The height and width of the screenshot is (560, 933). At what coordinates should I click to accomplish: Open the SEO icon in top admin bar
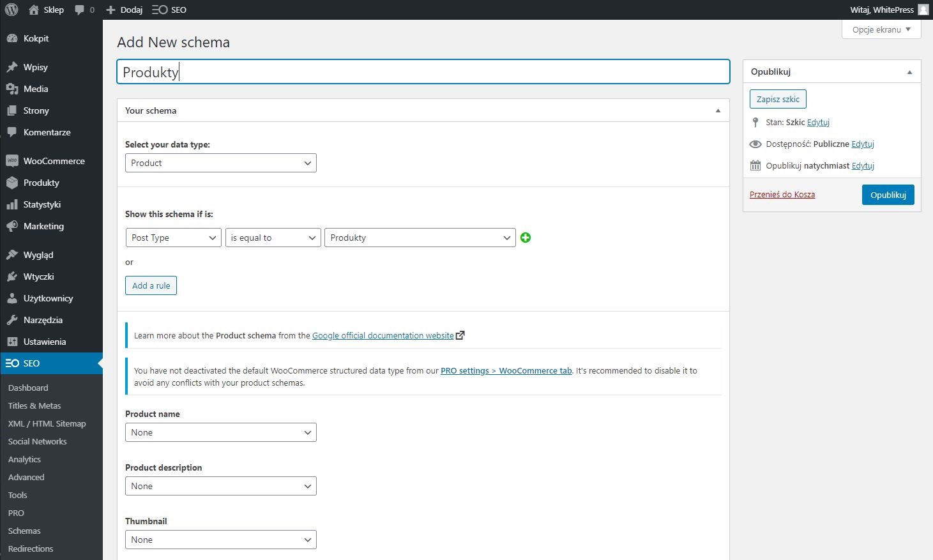point(160,10)
